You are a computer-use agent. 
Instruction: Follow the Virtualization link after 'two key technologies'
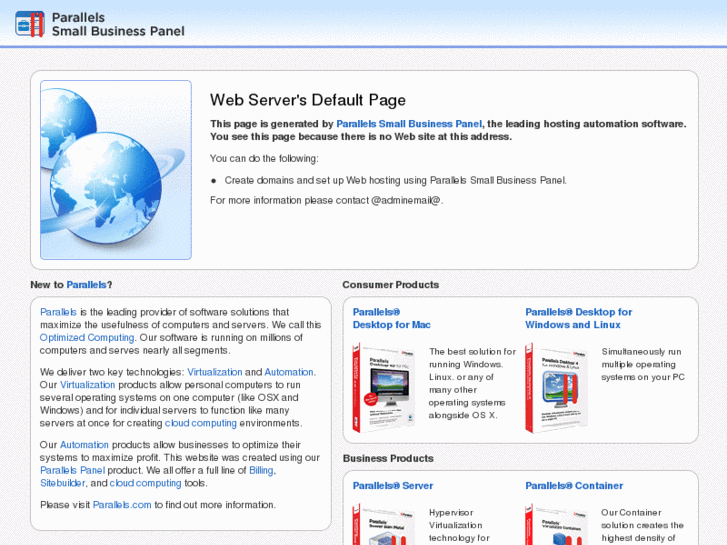(215, 372)
